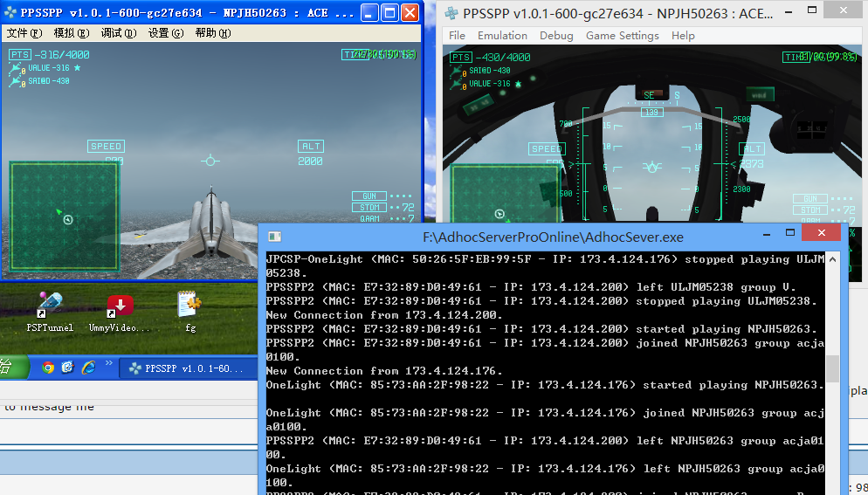Launch Chrome from the quick launch bar
868x495 pixels.
coord(48,368)
